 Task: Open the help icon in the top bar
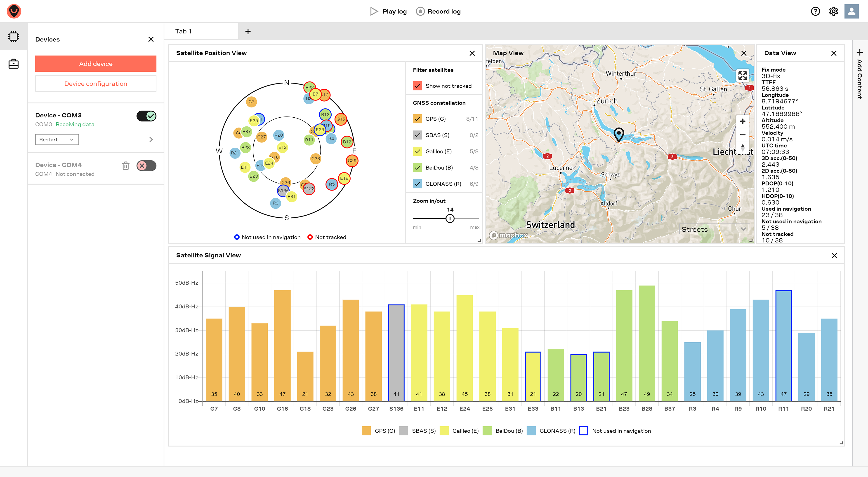coord(816,11)
